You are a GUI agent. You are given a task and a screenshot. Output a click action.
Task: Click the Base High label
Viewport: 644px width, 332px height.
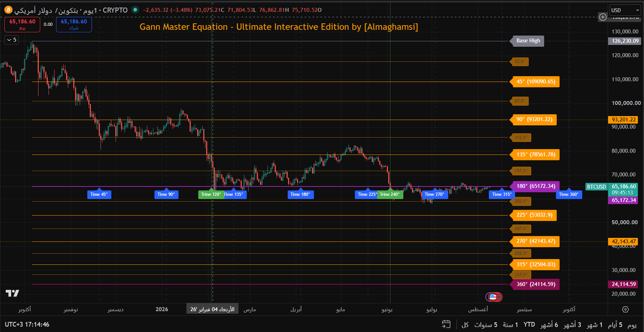point(528,41)
